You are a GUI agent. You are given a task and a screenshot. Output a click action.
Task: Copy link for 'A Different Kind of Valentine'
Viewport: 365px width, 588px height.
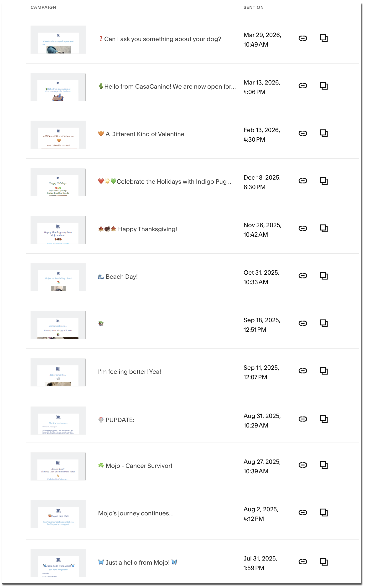click(x=303, y=134)
